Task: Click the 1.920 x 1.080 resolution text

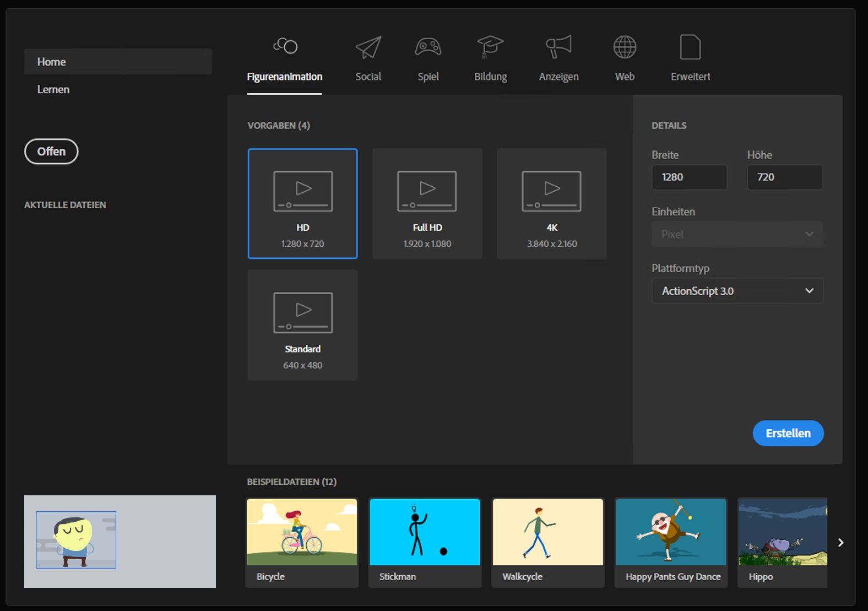Action: 427,244
